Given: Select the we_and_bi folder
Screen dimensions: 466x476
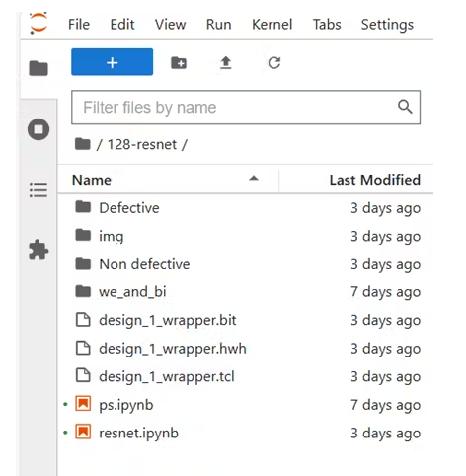Looking at the screenshot, I should click(x=246, y=292).
